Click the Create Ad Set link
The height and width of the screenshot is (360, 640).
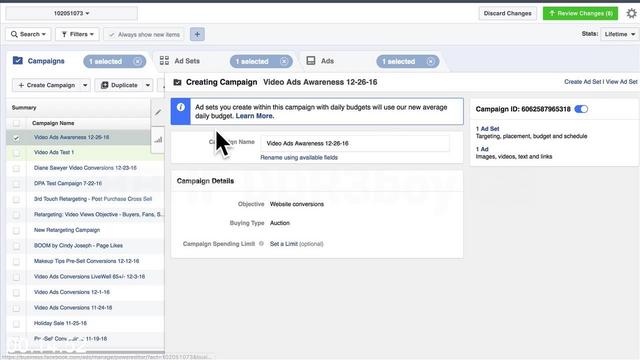pyautogui.click(x=582, y=82)
